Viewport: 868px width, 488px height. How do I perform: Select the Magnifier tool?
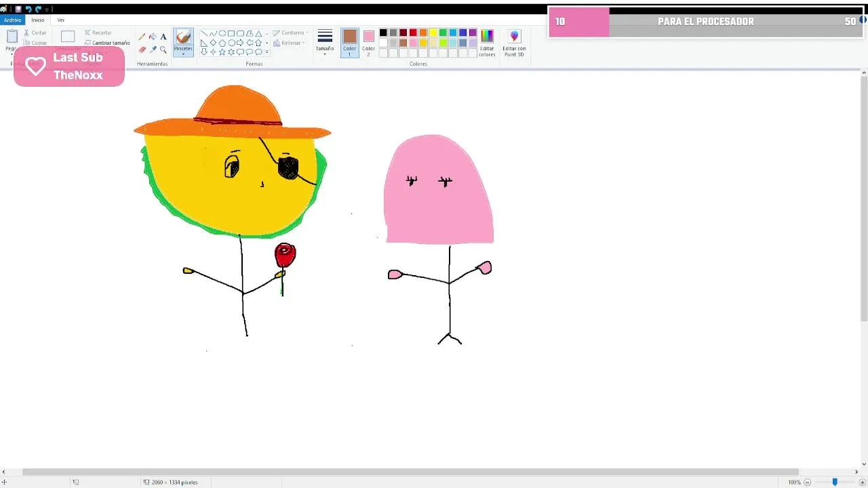click(163, 49)
